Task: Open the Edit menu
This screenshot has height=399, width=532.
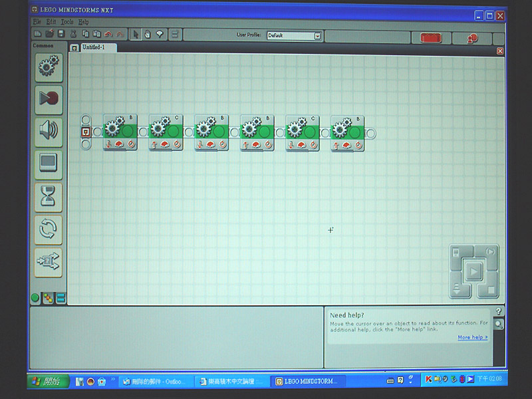Action: (51, 22)
